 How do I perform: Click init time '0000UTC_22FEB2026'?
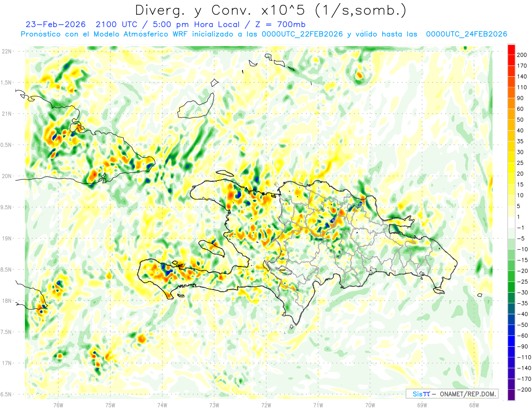302,34
